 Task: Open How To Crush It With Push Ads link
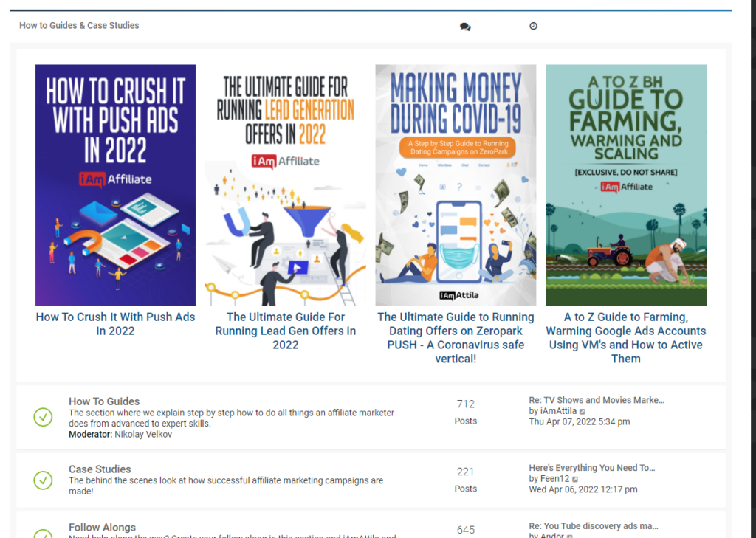(116, 324)
